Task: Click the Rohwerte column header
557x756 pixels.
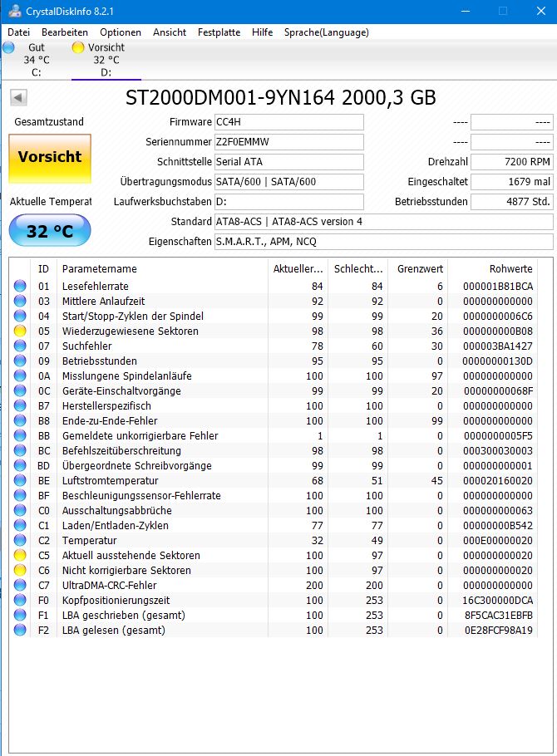Action: tap(492, 268)
